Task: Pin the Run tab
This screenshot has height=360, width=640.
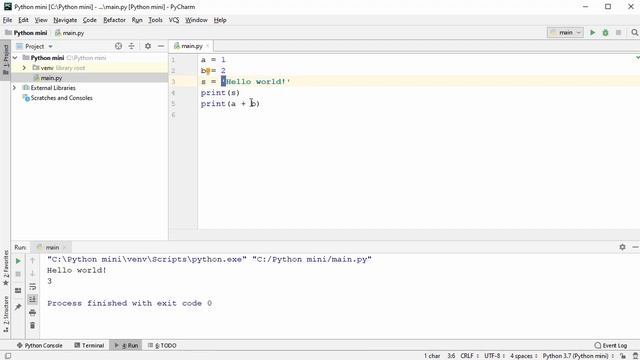Action: (x=18, y=307)
